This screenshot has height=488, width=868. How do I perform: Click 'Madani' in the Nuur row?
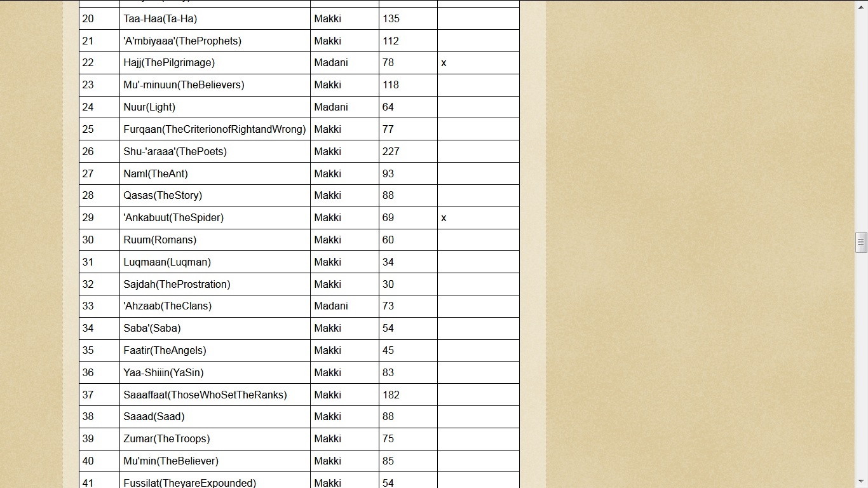tap(331, 107)
